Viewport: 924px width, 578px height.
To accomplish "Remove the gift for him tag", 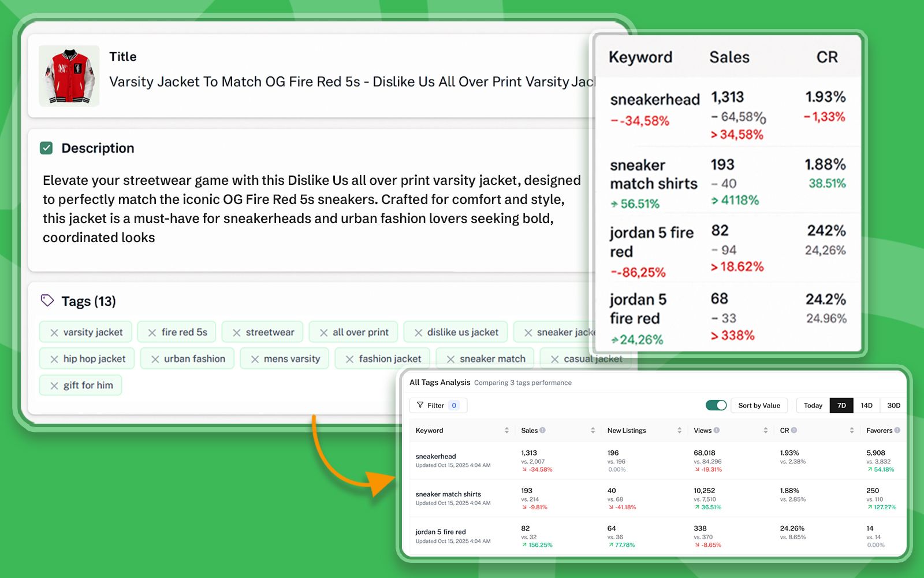I will tap(54, 386).
